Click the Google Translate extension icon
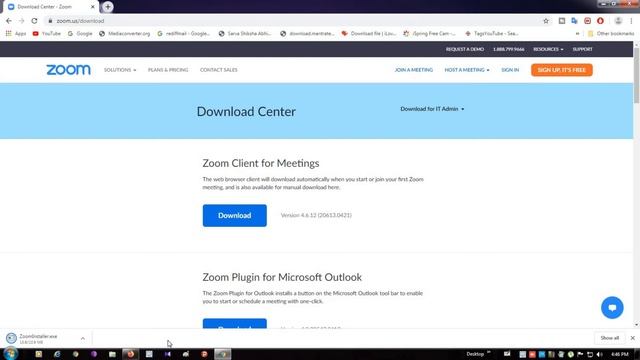Screen dimensions: 640x360 coord(574,21)
